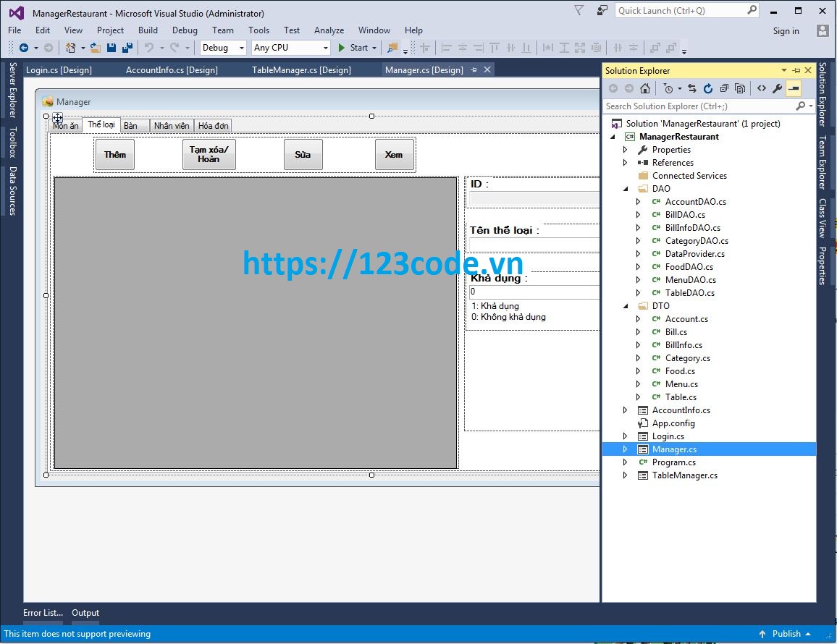Click the Refresh icon in Solution Explorer
The height and width of the screenshot is (644, 837).
coord(708,88)
